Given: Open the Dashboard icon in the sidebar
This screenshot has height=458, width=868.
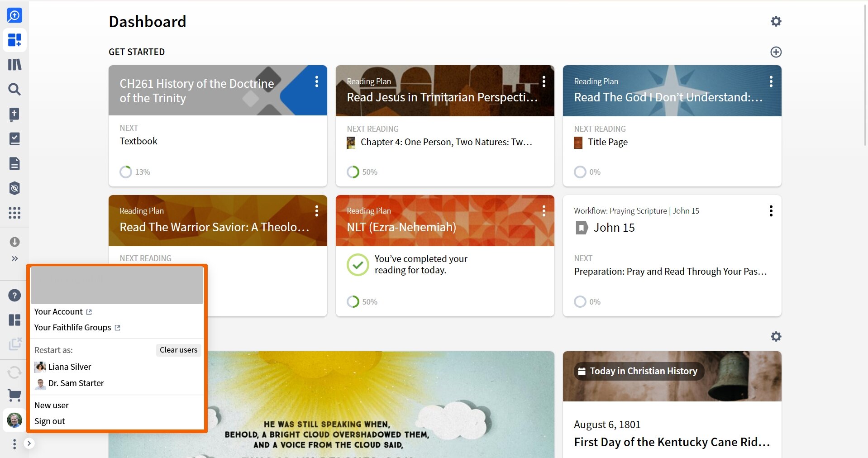Looking at the screenshot, I should coord(14,40).
